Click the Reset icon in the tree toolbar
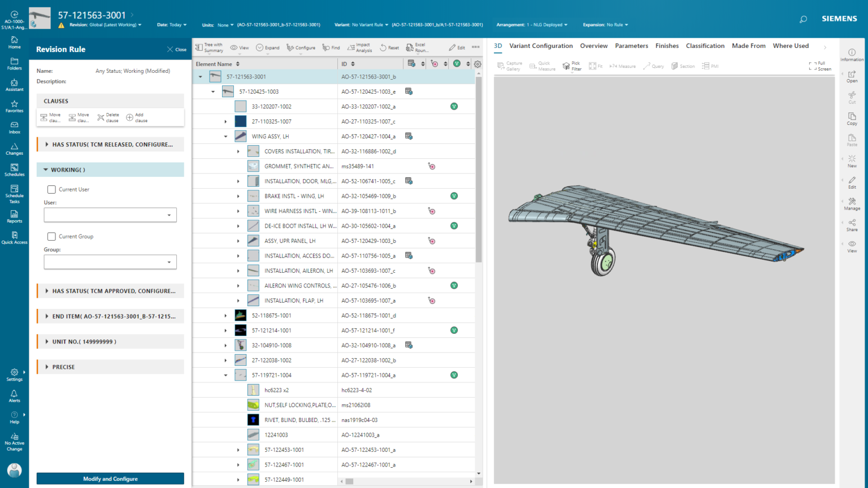The height and width of the screenshot is (488, 868). point(389,47)
